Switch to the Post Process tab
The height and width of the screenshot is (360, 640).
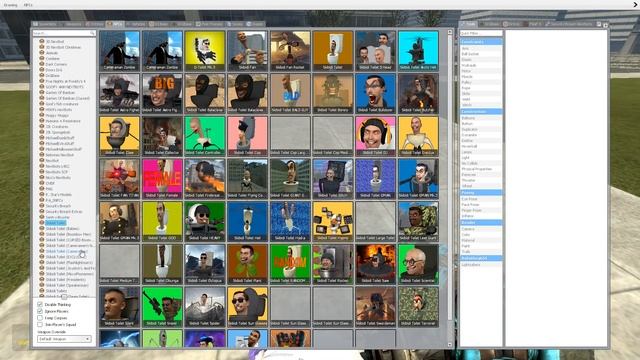(x=209, y=24)
